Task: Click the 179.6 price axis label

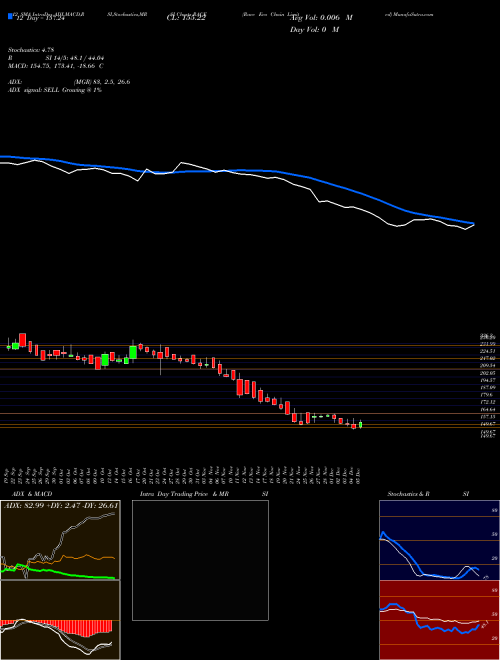Action: 487,394
